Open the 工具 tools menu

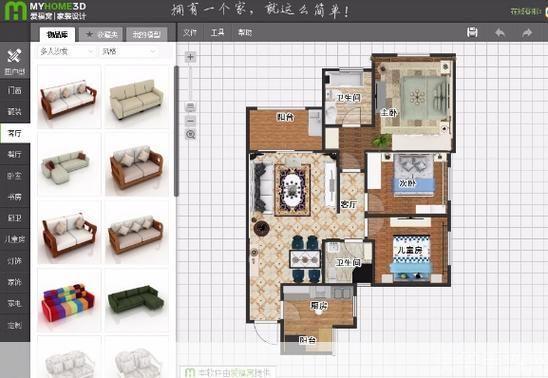point(217,32)
